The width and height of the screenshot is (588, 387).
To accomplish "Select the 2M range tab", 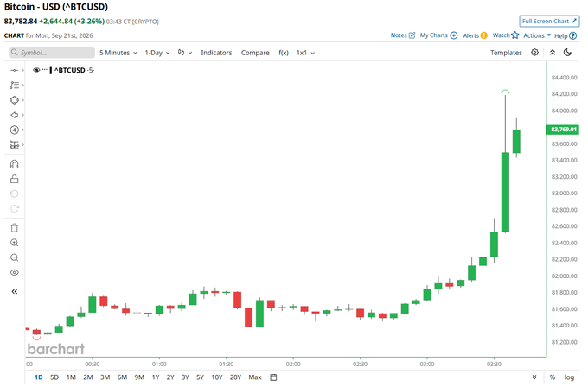I will (x=88, y=377).
